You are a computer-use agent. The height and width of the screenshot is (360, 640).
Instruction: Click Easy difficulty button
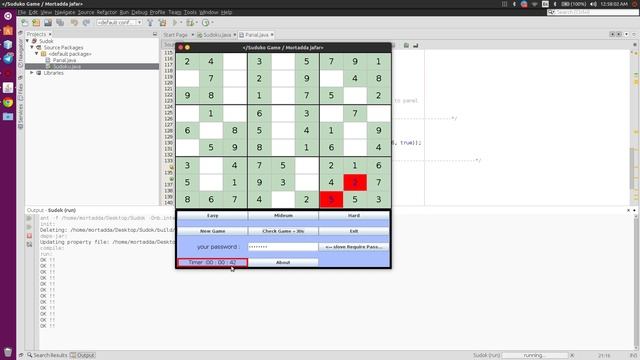point(212,215)
